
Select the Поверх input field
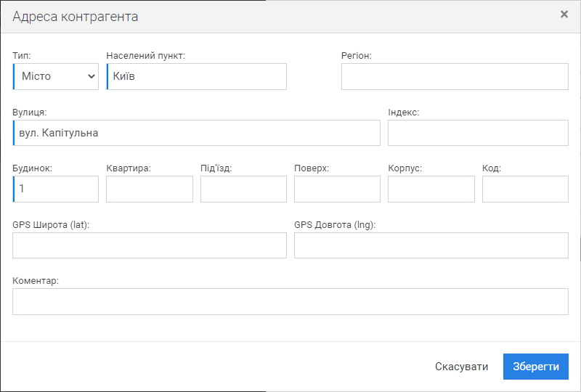337,189
